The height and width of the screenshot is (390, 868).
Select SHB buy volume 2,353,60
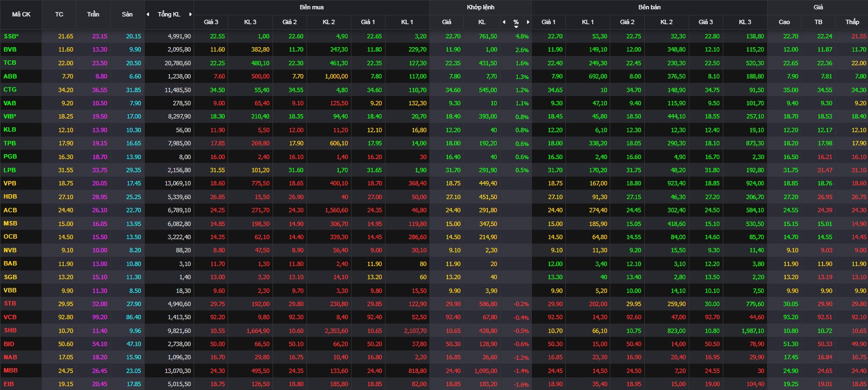[336, 331]
